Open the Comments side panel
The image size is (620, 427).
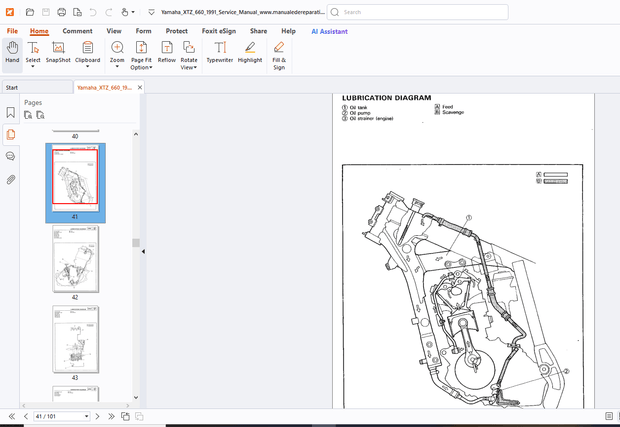tap(11, 157)
